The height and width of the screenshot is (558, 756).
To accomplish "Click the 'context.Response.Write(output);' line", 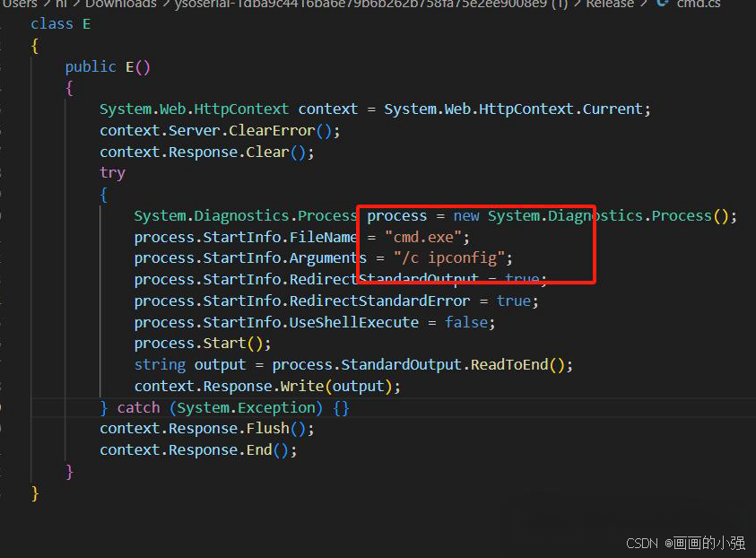I will point(267,386).
